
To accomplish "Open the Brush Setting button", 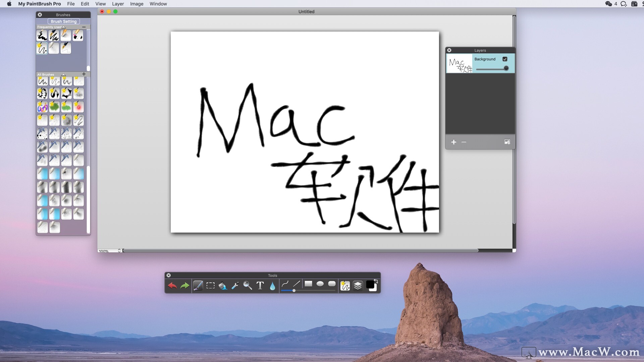I will [x=64, y=21].
